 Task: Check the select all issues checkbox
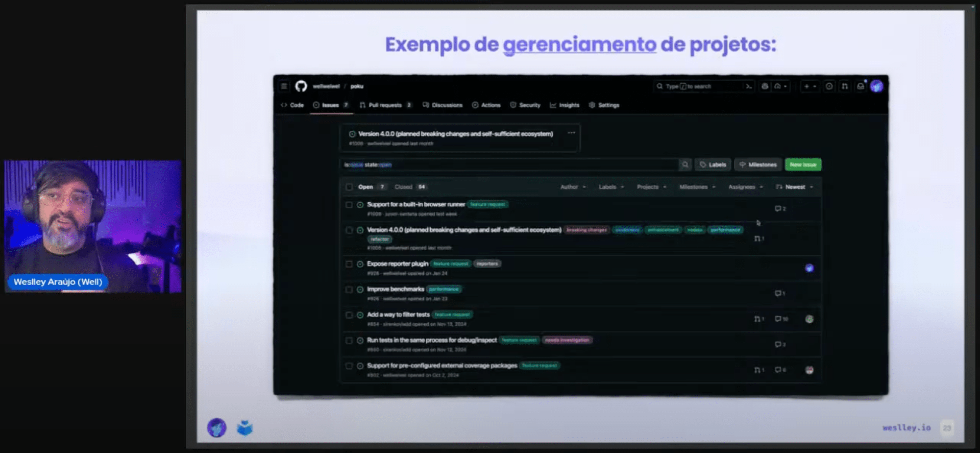click(349, 187)
